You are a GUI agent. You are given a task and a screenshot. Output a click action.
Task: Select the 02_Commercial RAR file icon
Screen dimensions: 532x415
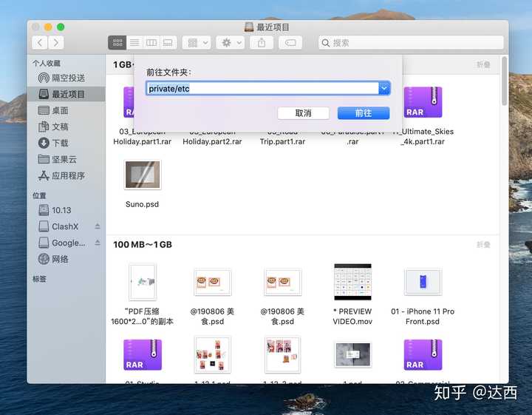[x=423, y=354]
